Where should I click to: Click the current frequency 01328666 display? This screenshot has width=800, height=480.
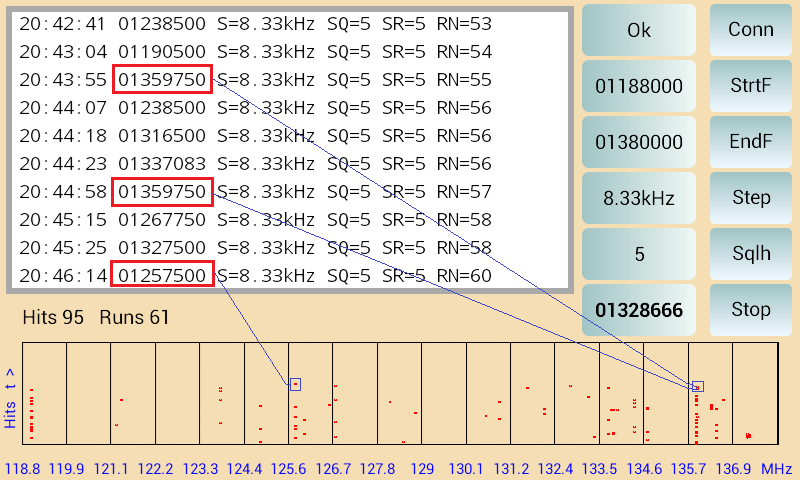[639, 310]
